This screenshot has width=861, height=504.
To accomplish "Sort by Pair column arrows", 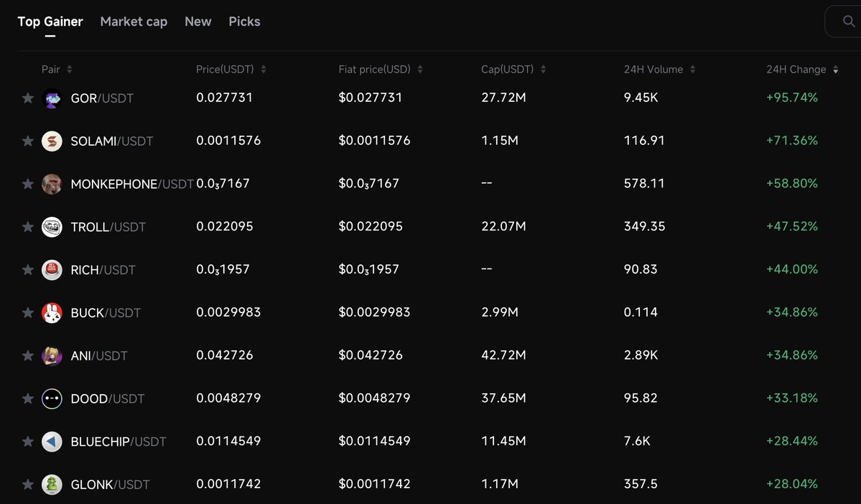I will pos(69,69).
